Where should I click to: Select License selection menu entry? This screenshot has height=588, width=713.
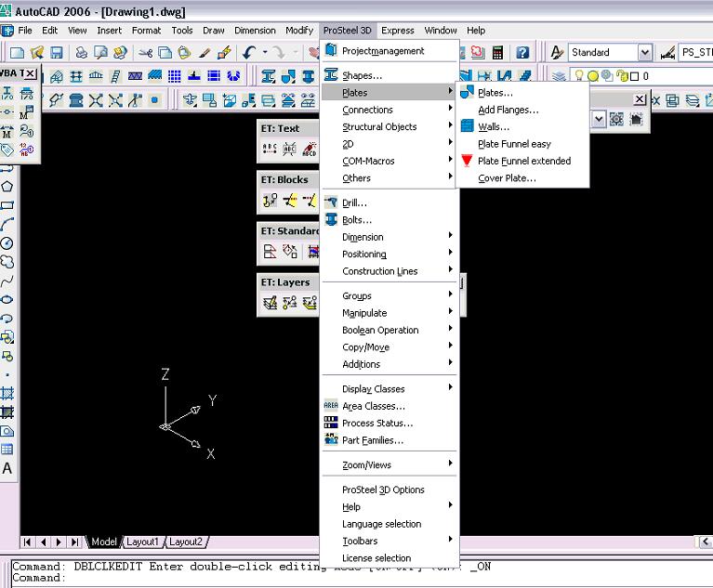pyautogui.click(x=390, y=558)
